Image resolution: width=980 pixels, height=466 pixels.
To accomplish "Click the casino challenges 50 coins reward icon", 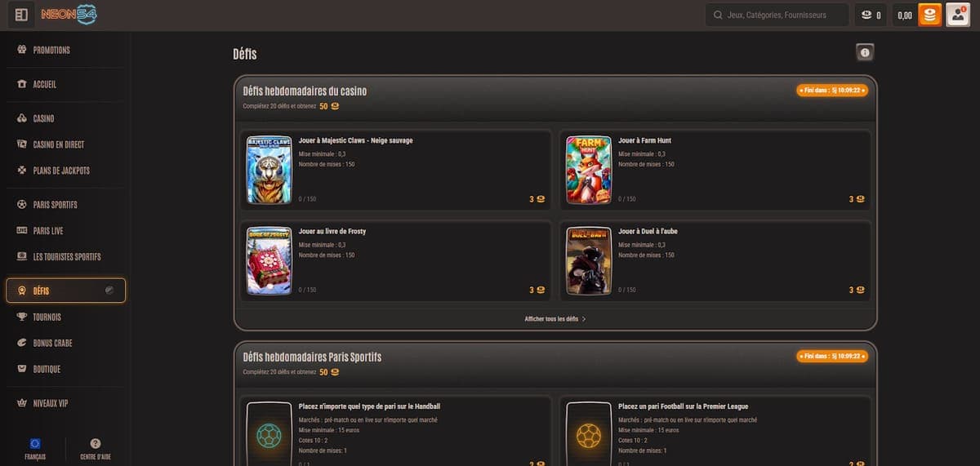I will coord(335,106).
